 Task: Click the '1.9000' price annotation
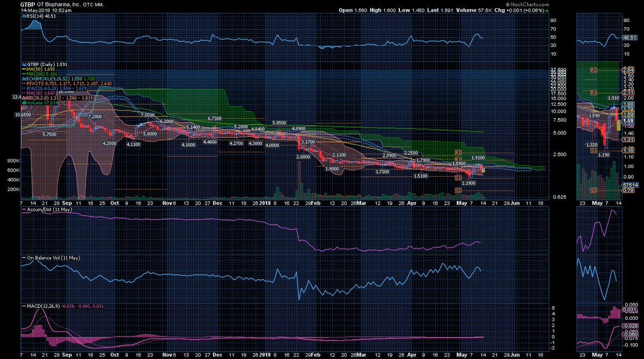[332, 168]
